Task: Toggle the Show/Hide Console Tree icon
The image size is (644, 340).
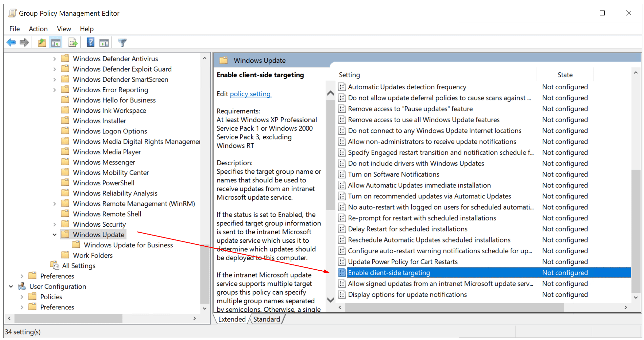Action: pyautogui.click(x=56, y=42)
